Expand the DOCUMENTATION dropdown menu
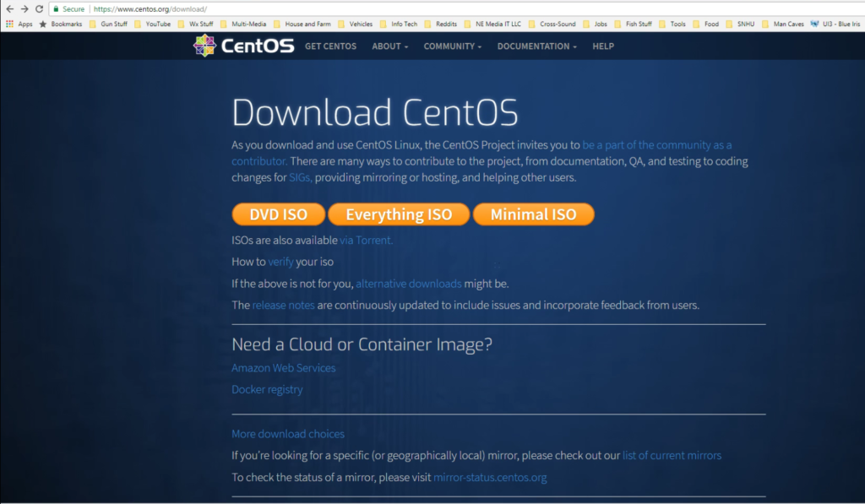 pyautogui.click(x=536, y=46)
